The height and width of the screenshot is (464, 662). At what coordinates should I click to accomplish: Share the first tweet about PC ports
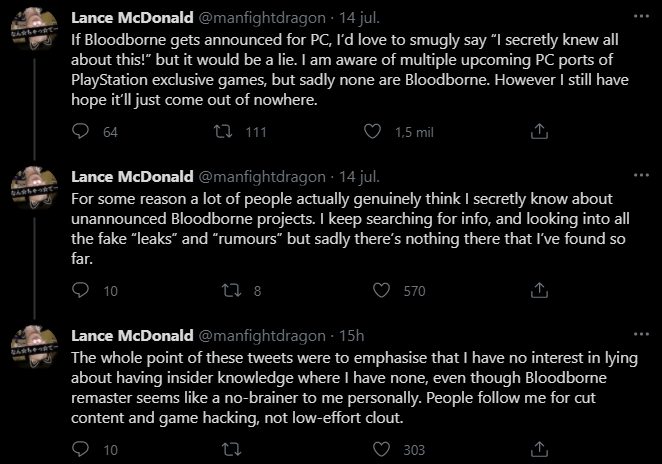(x=538, y=132)
